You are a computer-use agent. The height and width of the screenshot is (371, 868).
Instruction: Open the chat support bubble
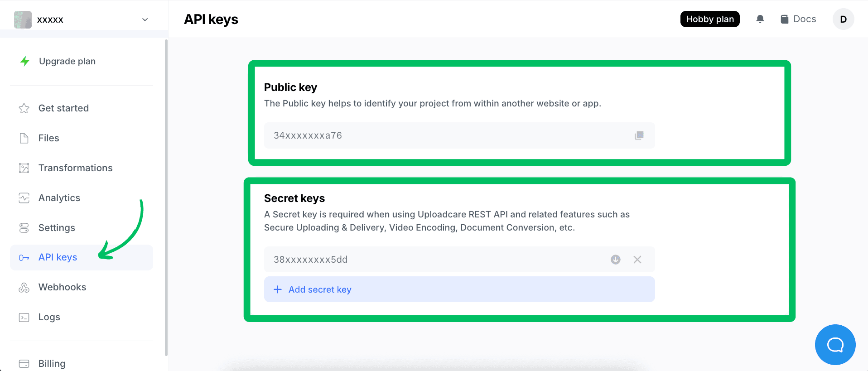coord(835,344)
